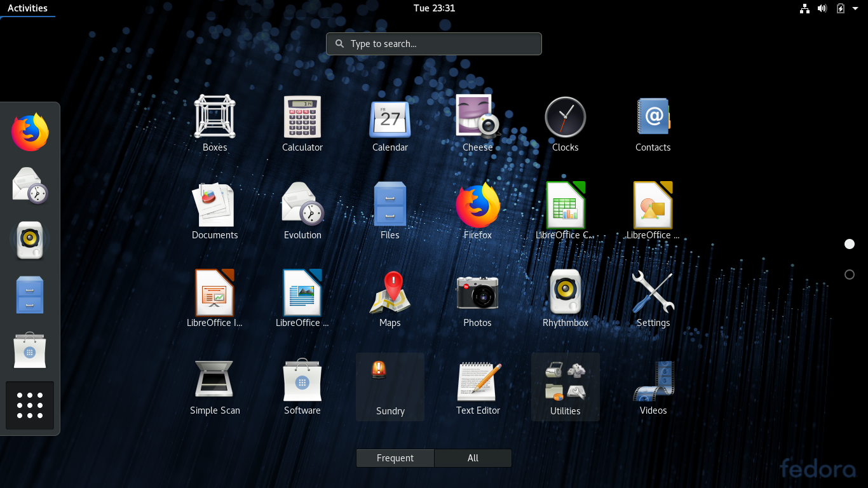This screenshot has width=868, height=488.
Task: Launch the Documents application
Action: [215, 212]
